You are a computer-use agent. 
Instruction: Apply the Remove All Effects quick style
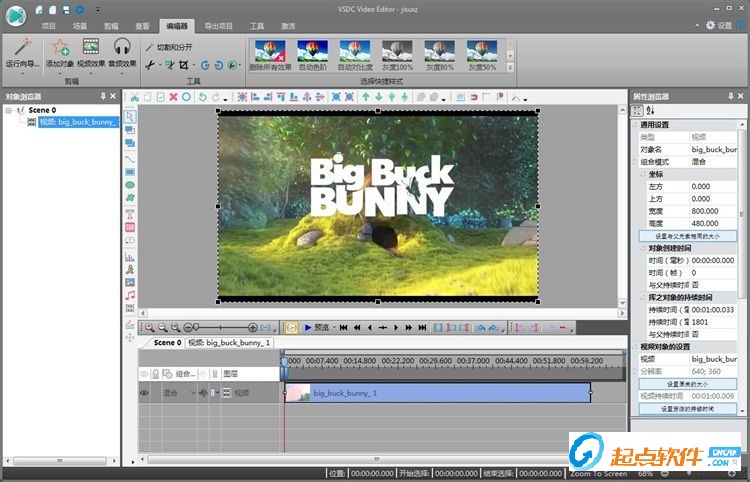pyautogui.click(x=270, y=55)
